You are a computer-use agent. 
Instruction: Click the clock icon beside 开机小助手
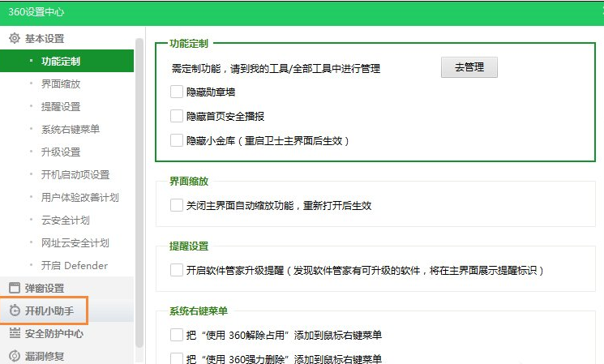[15, 310]
